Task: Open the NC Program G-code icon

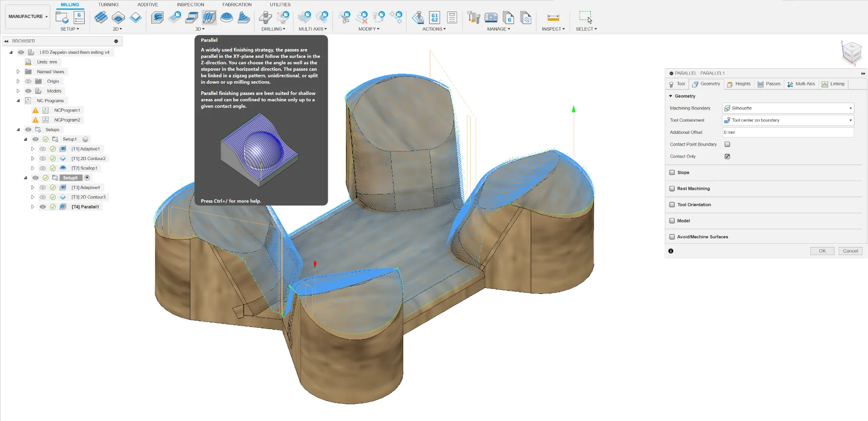Action: [x=79, y=18]
